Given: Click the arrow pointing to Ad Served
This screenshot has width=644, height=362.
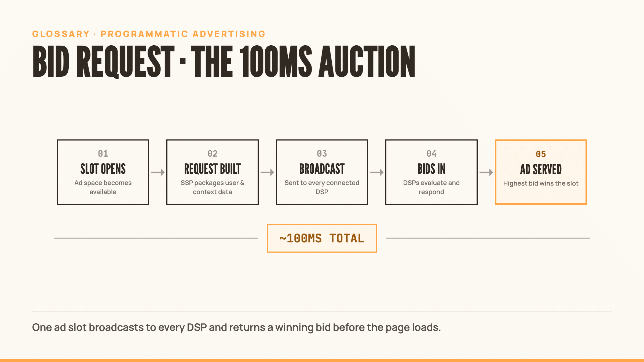Looking at the screenshot, I should [486, 172].
